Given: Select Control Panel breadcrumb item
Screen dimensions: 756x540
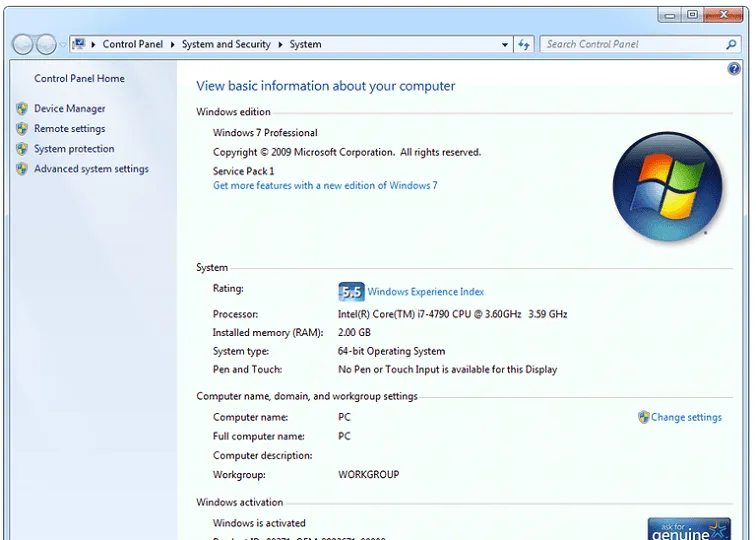Looking at the screenshot, I should click(133, 45).
